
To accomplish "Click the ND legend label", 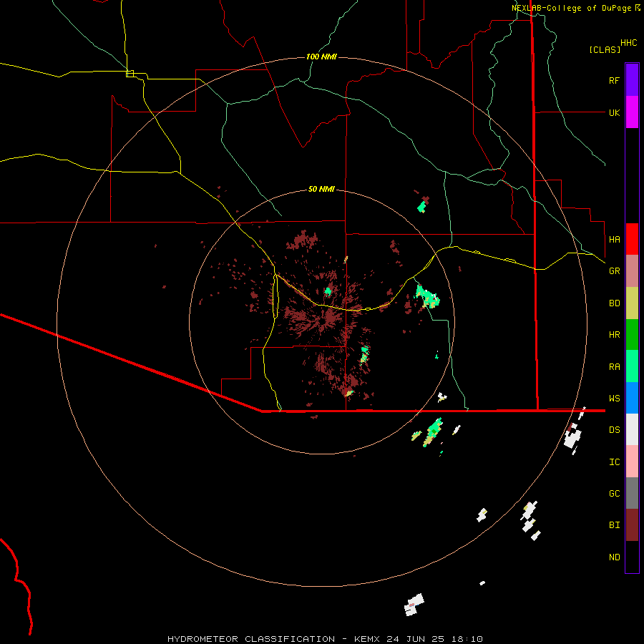I will click(614, 557).
